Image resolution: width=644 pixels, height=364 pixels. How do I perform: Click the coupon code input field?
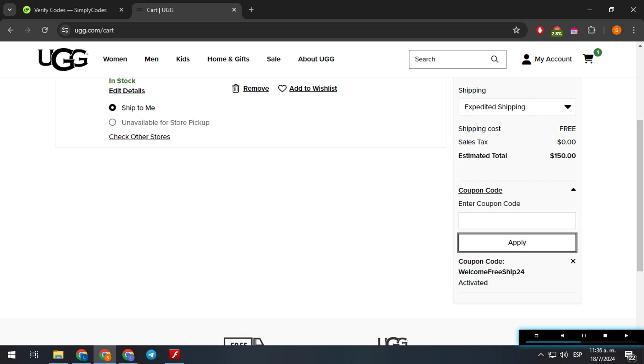(x=517, y=220)
